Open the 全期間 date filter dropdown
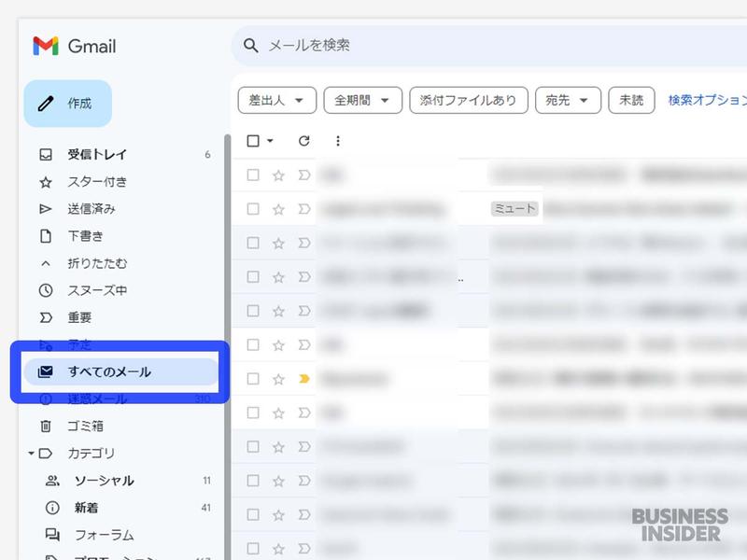 (x=362, y=101)
